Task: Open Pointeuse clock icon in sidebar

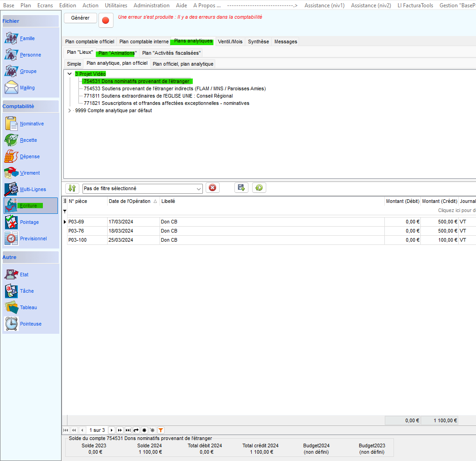Action: click(x=11, y=324)
